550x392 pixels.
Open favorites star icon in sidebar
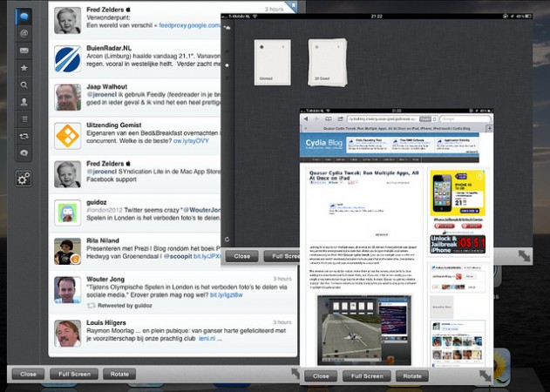pos(24,67)
